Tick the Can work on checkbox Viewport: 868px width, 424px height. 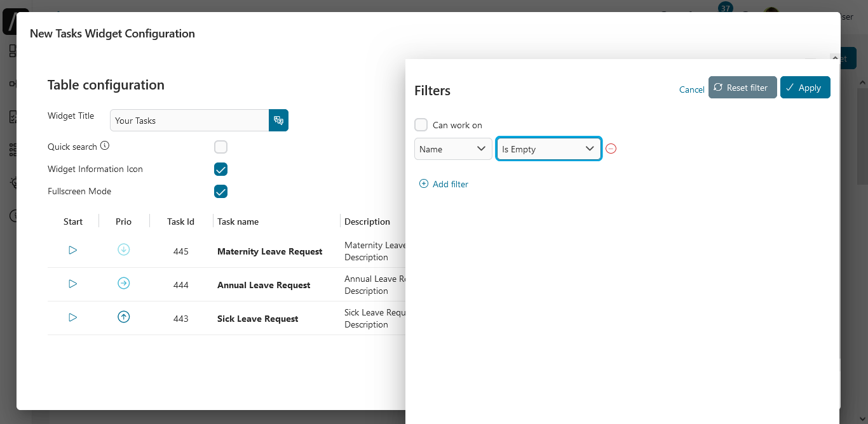point(421,125)
